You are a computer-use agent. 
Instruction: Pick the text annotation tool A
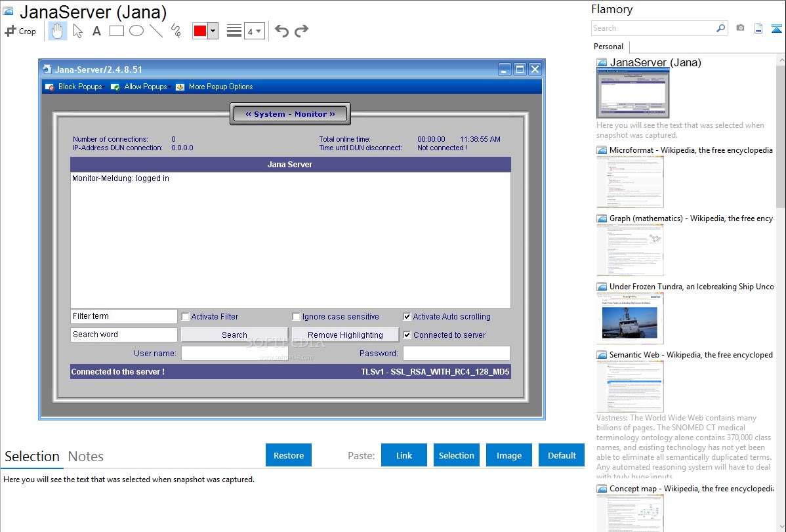coord(96,31)
